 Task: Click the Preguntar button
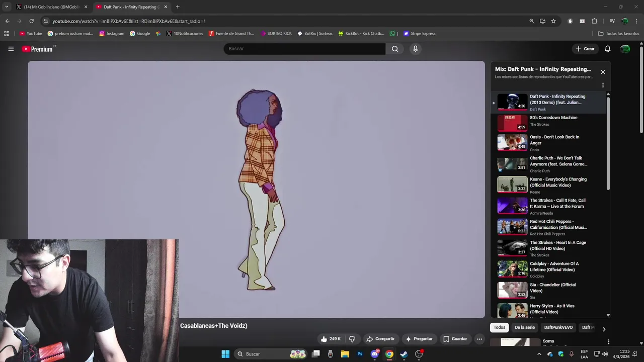point(419,339)
